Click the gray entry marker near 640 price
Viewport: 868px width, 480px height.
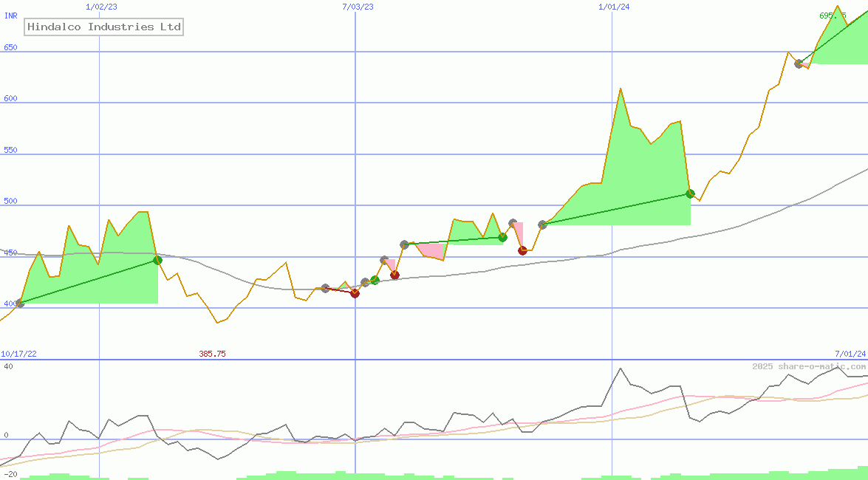pos(799,64)
